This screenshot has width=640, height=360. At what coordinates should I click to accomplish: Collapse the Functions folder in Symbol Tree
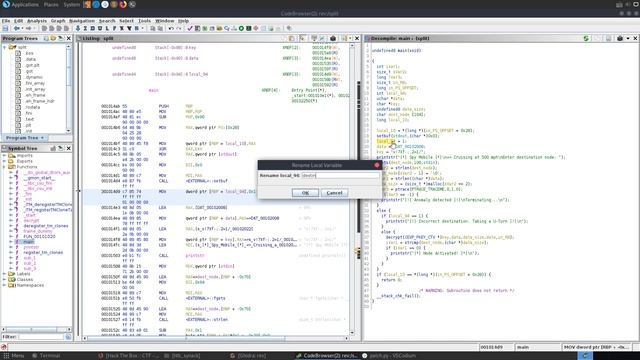pos(5,167)
